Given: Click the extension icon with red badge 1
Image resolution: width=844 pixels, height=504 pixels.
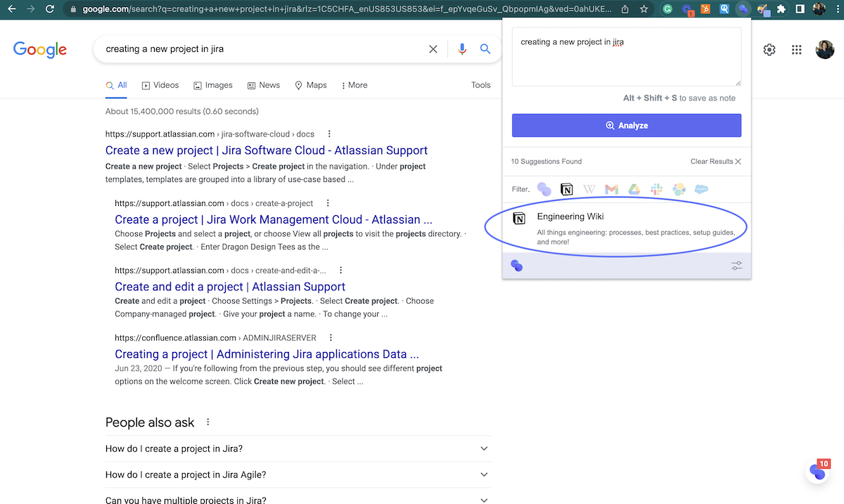Looking at the screenshot, I should click(687, 10).
